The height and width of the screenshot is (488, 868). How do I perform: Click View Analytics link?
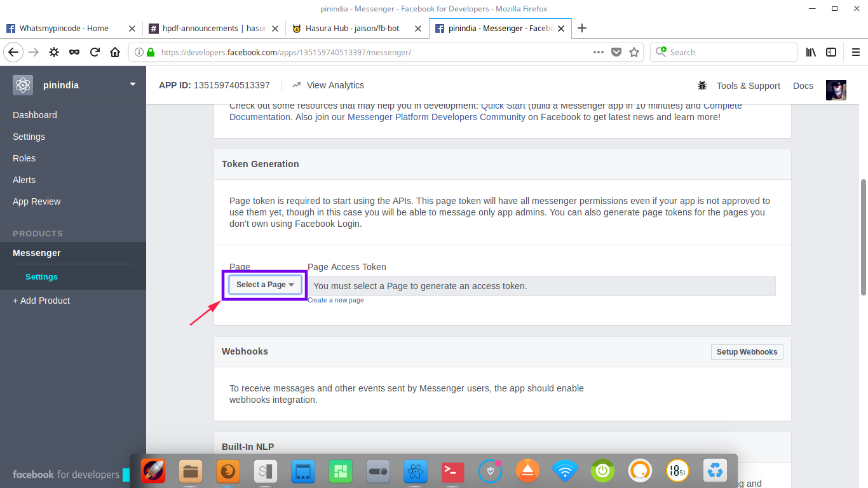[336, 85]
